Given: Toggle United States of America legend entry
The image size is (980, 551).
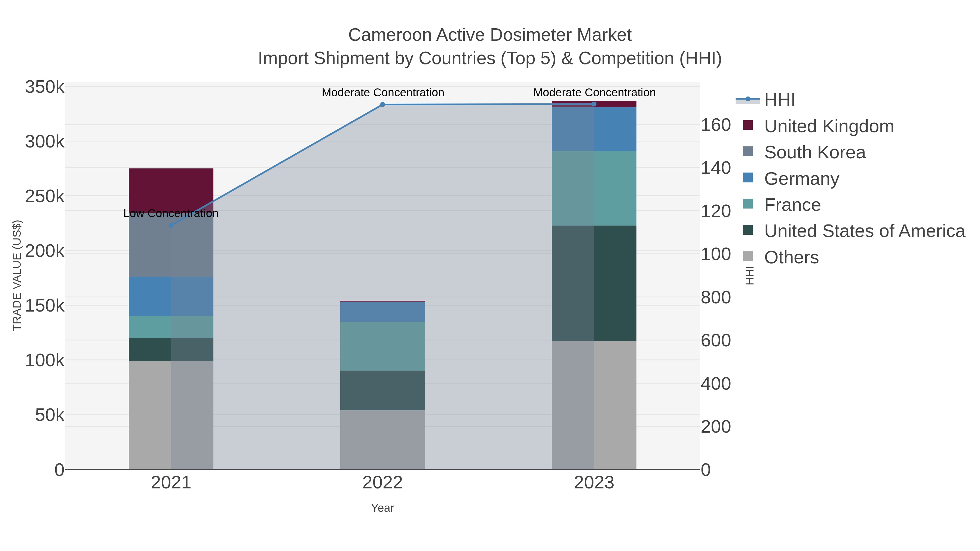Looking at the screenshot, I should pos(854,231).
